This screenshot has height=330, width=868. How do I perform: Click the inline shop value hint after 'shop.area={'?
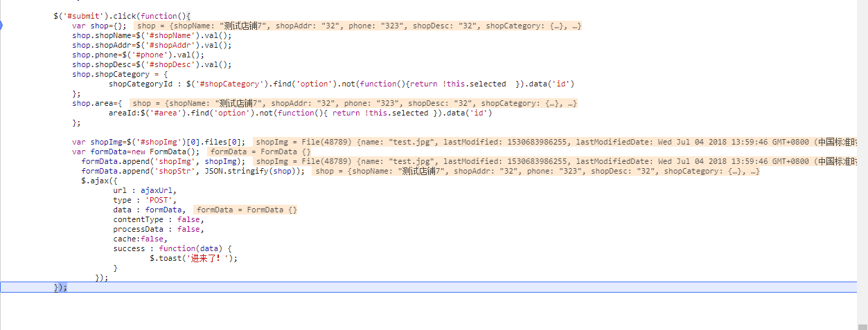354,103
